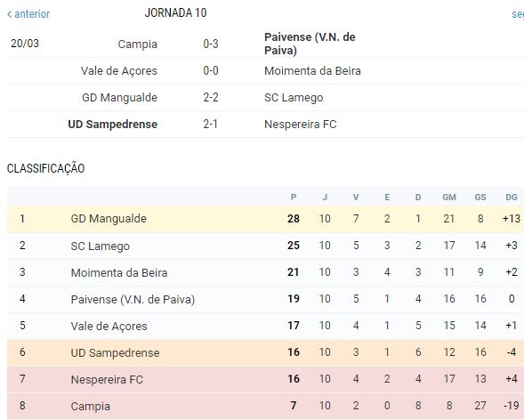Open UD Sampedrense in the sixth-place row
Image resolution: width=524 pixels, height=420 pixels.
click(115, 353)
